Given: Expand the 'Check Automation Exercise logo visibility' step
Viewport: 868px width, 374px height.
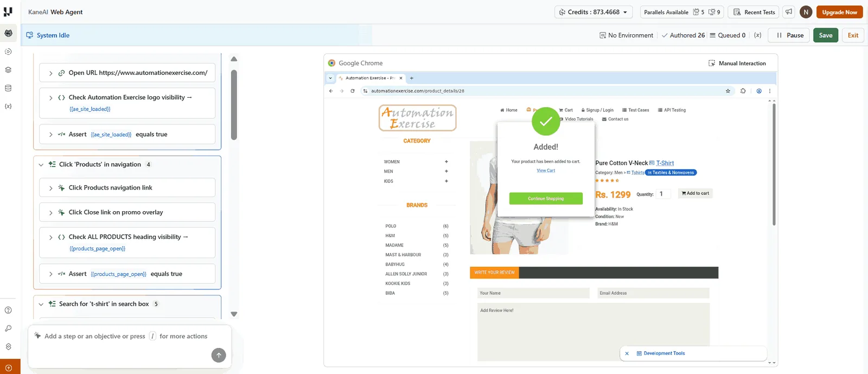Looking at the screenshot, I should (51, 98).
